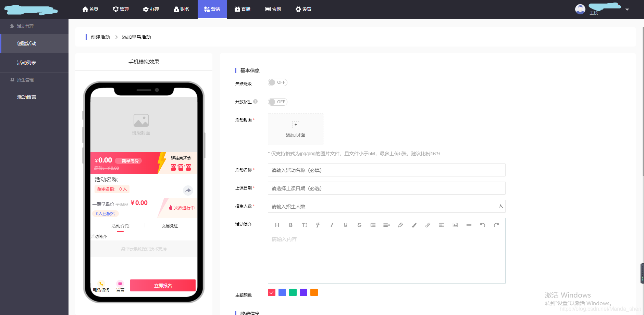This screenshot has width=644, height=315.
Task: Click the 活动名称 input field
Action: coord(386,170)
